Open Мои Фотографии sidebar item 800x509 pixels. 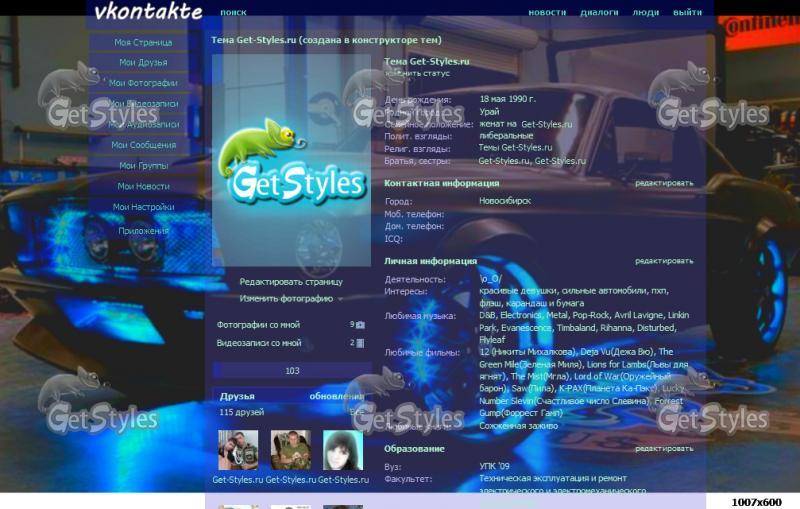(x=143, y=83)
